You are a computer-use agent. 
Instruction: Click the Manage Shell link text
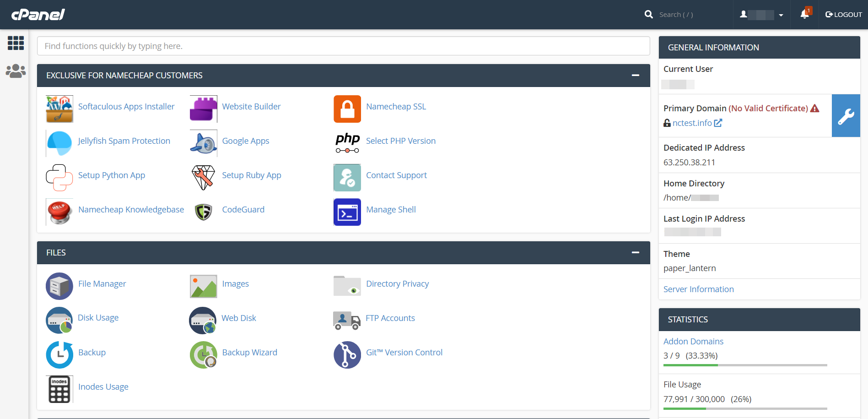tap(391, 209)
